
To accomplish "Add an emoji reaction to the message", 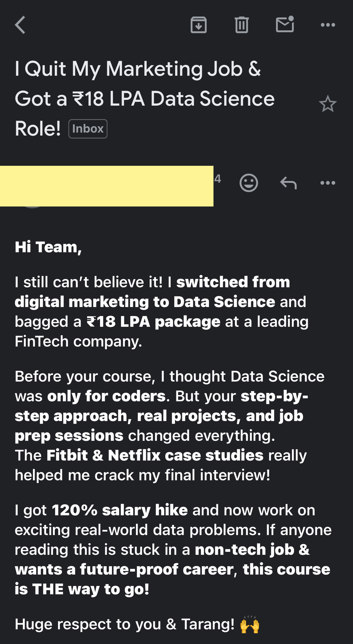I will 249,183.
